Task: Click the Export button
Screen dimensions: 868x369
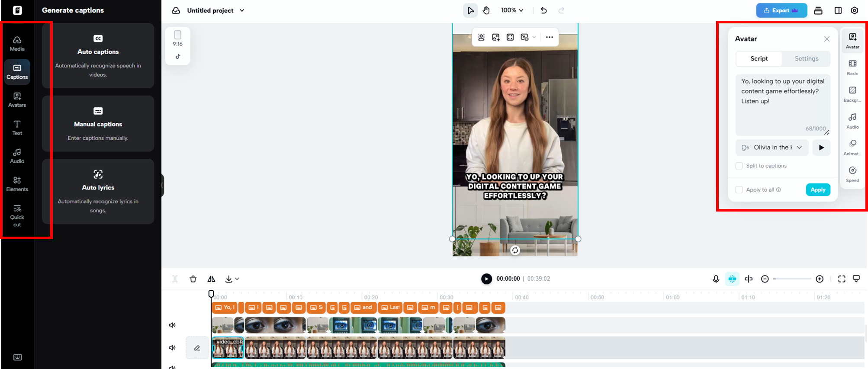Action: [x=781, y=10]
